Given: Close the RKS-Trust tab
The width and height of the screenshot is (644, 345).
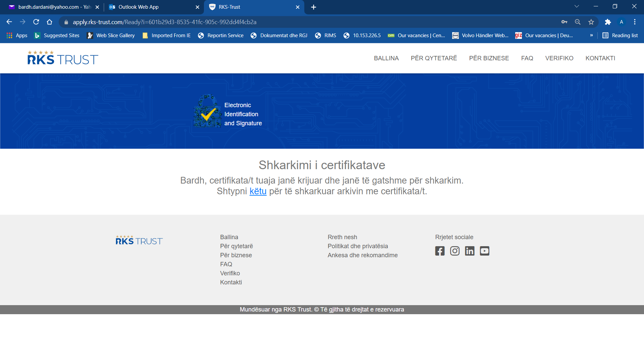Looking at the screenshot, I should click(x=298, y=7).
